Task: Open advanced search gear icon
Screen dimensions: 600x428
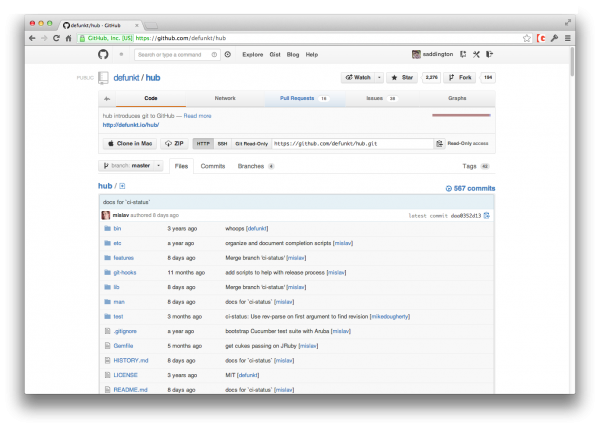Action: [x=228, y=55]
